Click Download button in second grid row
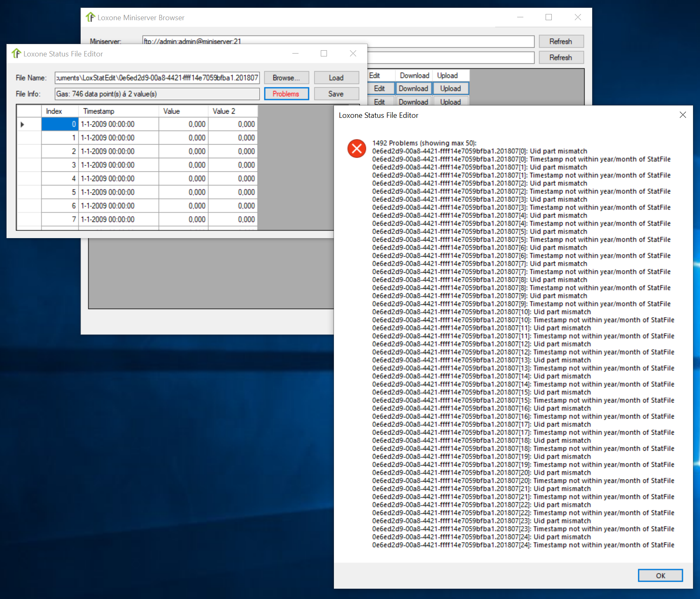Viewport: 700px width, 599px height. click(413, 101)
